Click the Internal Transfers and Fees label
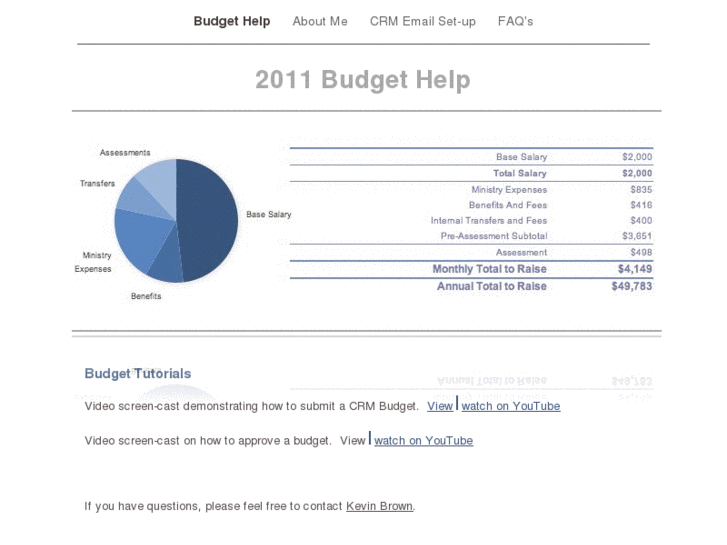The width and height of the screenshot is (727, 545). click(489, 220)
